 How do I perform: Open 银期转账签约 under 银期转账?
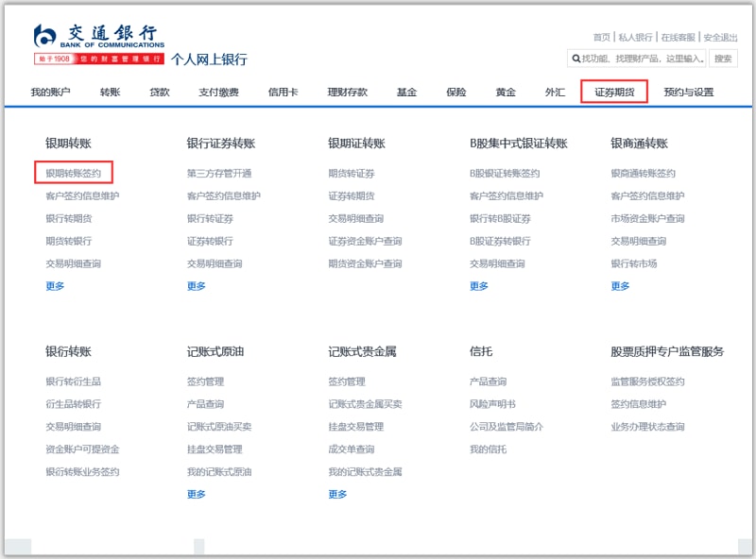tap(74, 174)
